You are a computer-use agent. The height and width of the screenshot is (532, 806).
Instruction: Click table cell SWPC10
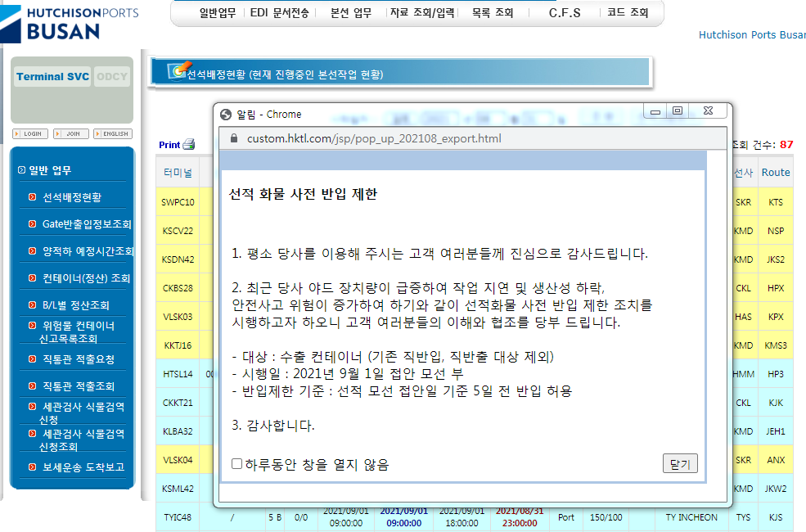(178, 202)
